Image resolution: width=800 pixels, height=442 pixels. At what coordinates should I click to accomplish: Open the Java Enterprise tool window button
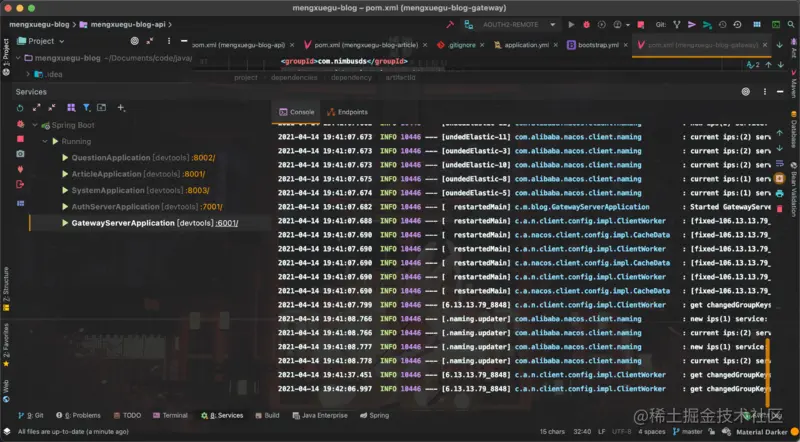(320, 415)
